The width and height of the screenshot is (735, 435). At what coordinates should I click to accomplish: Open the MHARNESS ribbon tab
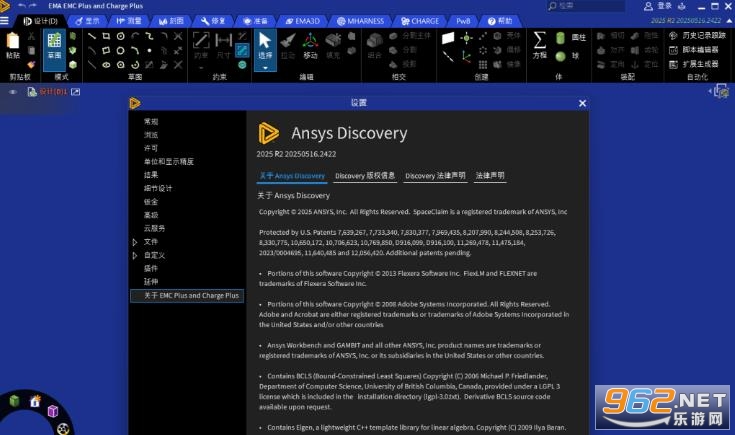[x=360, y=21]
